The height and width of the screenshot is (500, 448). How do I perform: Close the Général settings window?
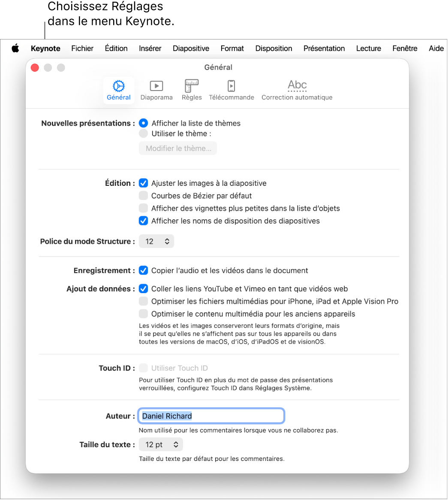pyautogui.click(x=35, y=68)
